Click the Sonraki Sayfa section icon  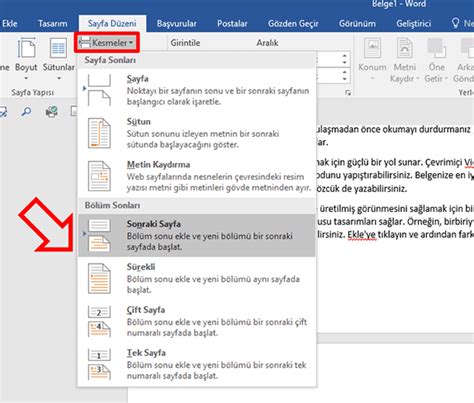click(x=99, y=235)
